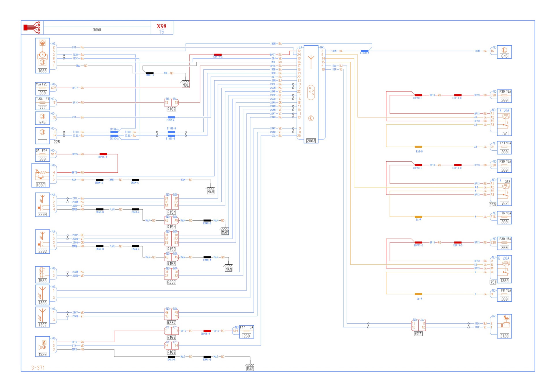Click the red EBP77-A splice marker
Viewport: 554px width, 392px height.
click(218, 55)
